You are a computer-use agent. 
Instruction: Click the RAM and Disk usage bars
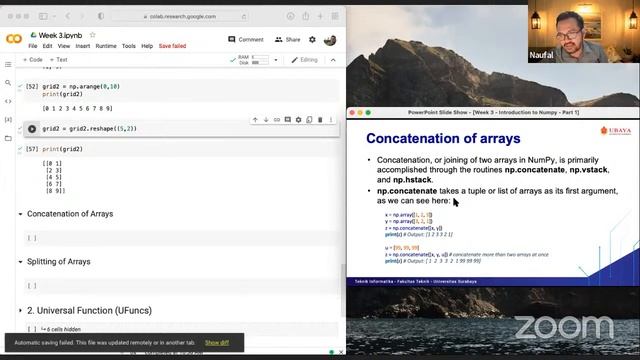254,60
